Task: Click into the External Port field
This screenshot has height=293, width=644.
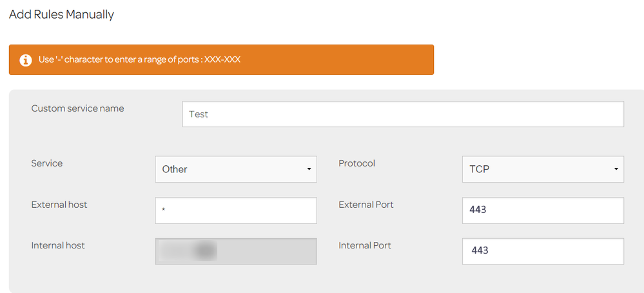Action: [x=543, y=210]
